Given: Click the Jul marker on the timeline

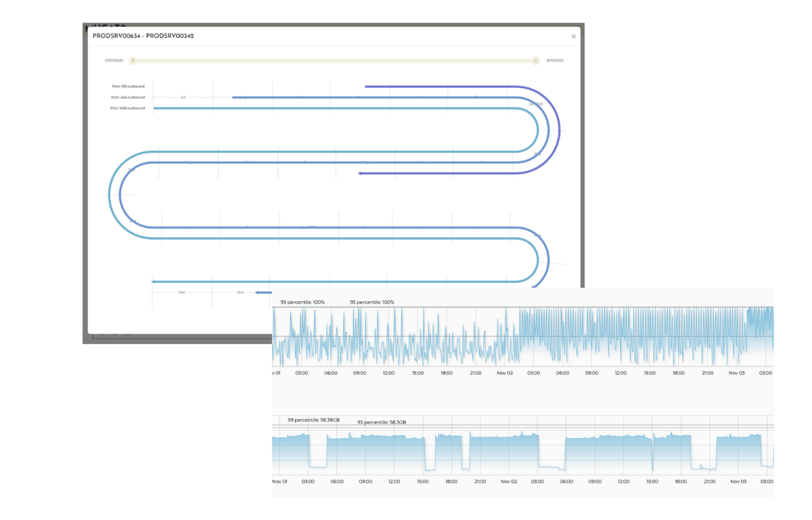Looking at the screenshot, I should pos(183,97).
